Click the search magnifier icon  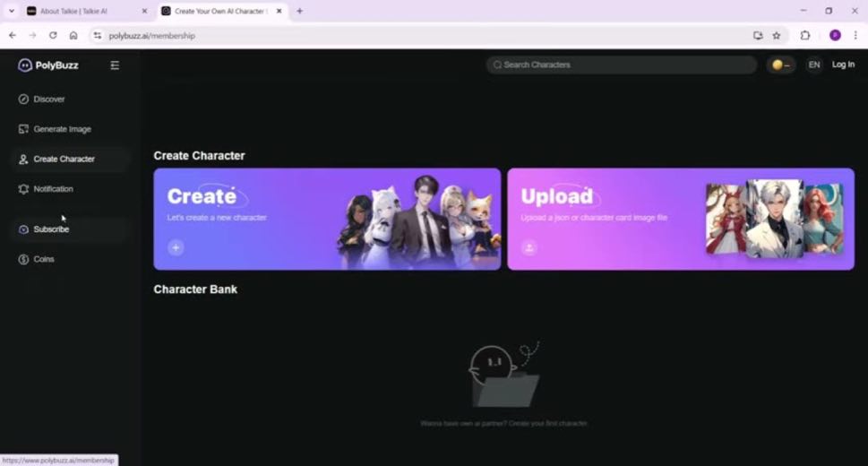497,65
